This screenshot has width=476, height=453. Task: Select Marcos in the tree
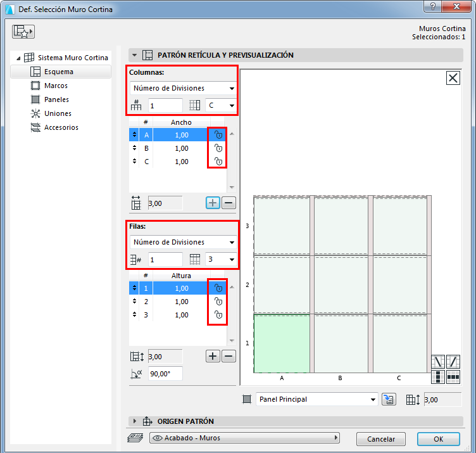coord(56,86)
